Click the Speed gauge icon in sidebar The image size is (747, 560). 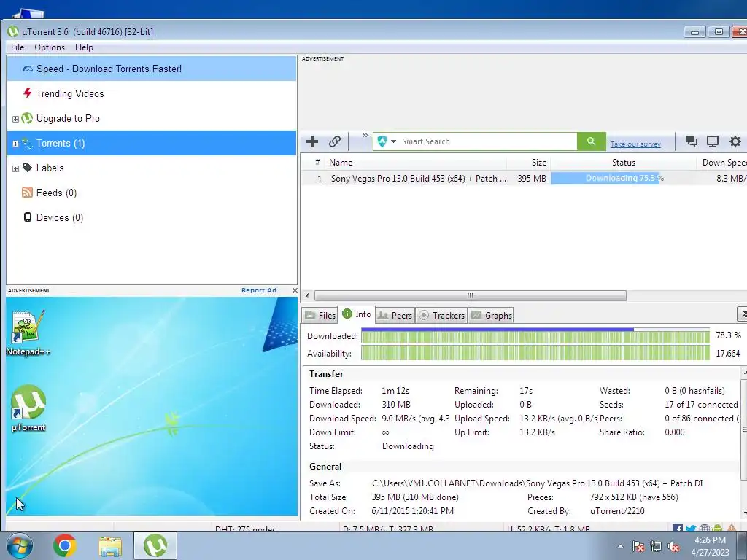click(28, 69)
